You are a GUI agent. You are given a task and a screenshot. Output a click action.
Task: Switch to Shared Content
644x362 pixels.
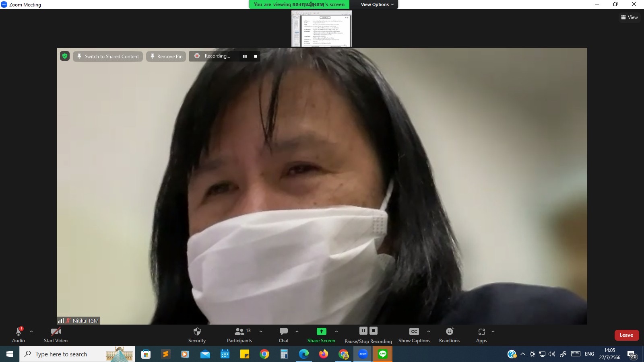click(x=108, y=56)
